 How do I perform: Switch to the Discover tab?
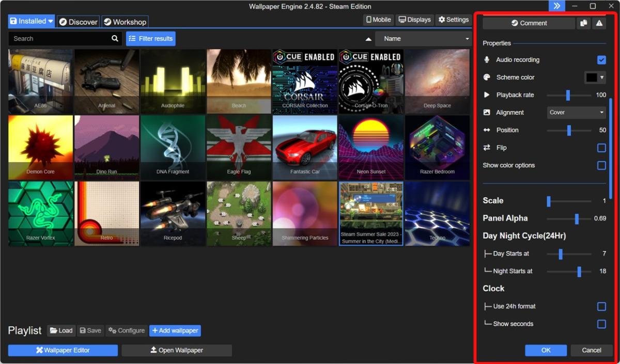point(78,21)
